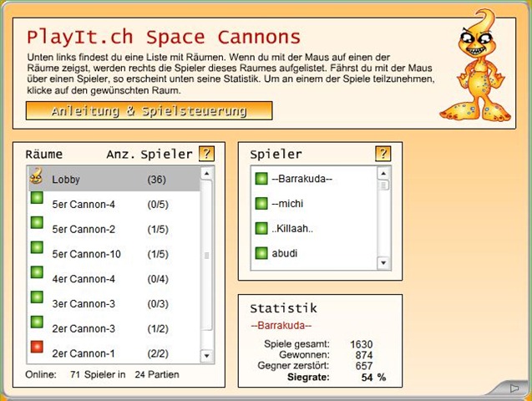Click the (1/2) count for 2er Cannon-3
This screenshot has height=401, width=532.
pyautogui.click(x=158, y=329)
